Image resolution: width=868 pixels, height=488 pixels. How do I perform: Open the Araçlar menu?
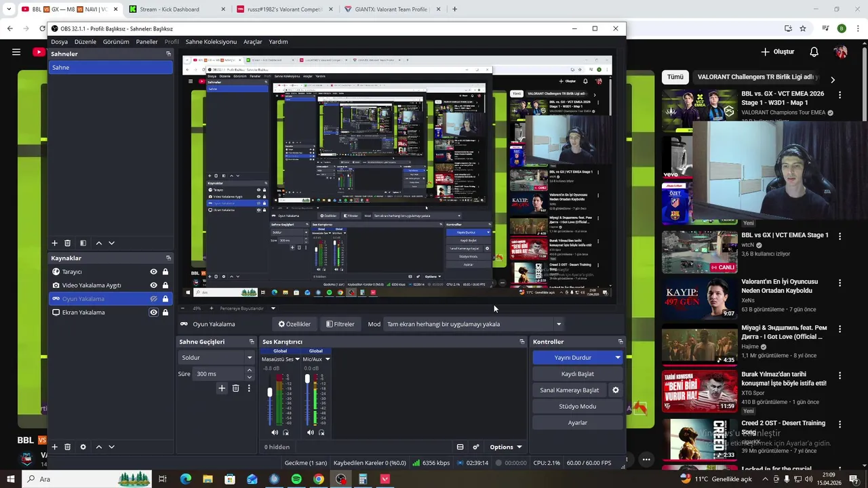click(x=253, y=42)
